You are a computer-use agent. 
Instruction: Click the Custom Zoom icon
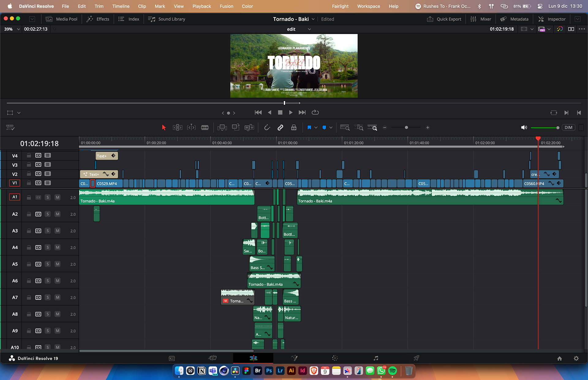tap(372, 128)
